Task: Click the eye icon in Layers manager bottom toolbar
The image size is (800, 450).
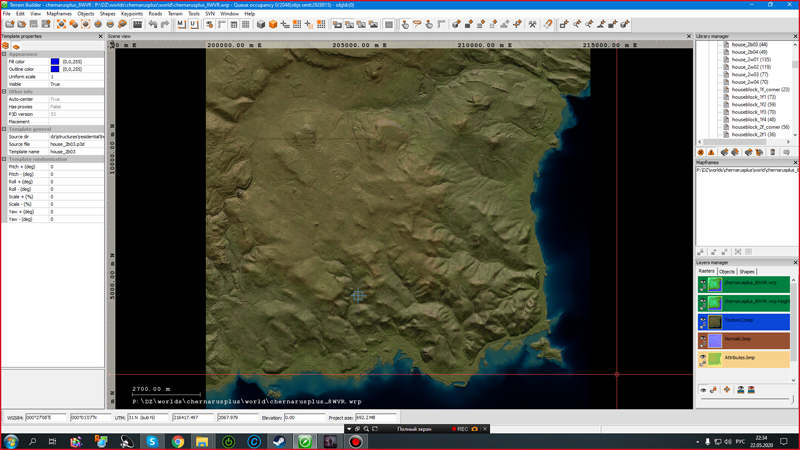Action: pos(703,390)
